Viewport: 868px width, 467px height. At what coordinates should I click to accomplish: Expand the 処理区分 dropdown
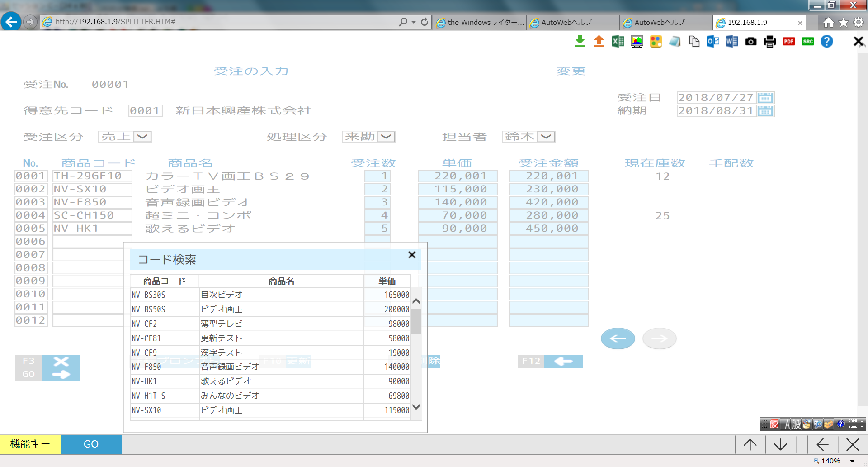(x=386, y=137)
